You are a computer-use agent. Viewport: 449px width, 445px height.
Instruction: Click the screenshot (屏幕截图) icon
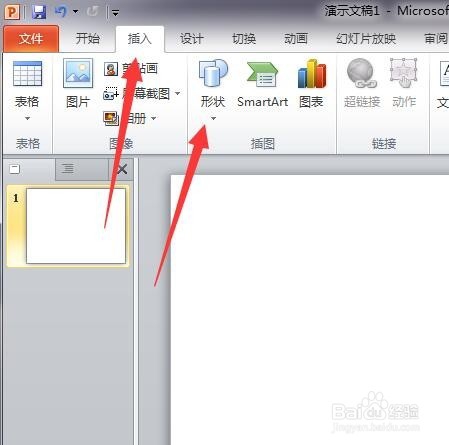point(111,94)
